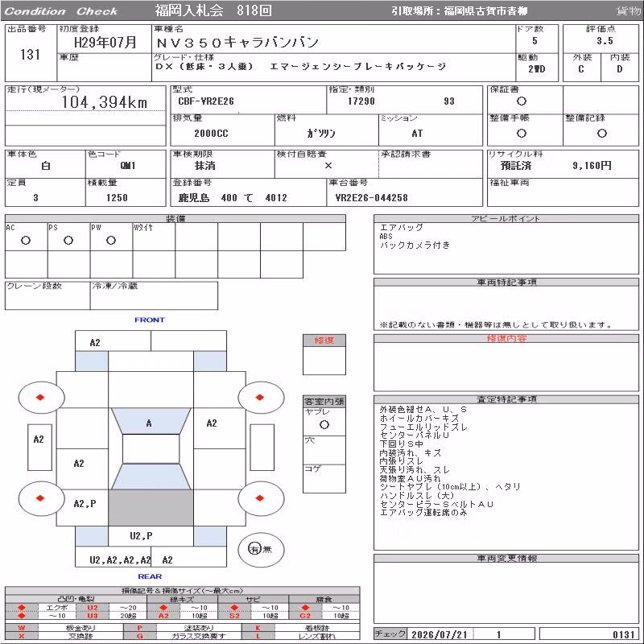Click the U2 red legend label

(93, 608)
